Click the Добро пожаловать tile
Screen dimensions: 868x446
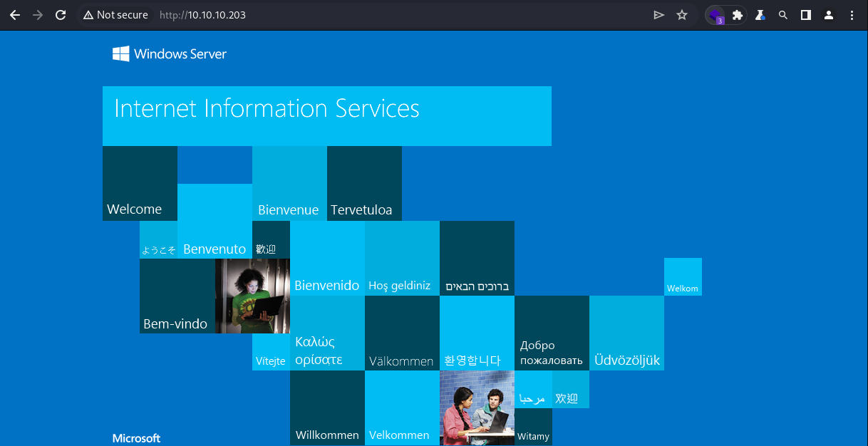pyautogui.click(x=552, y=333)
